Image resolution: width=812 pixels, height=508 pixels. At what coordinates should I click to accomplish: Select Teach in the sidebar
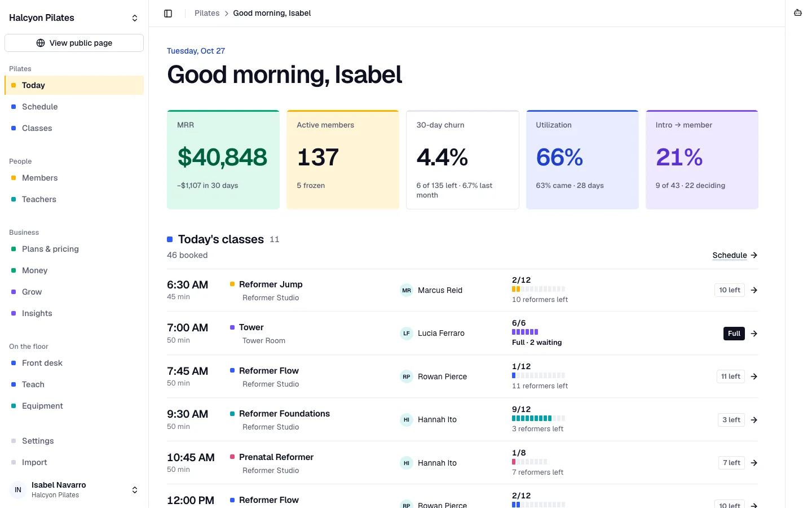click(74, 384)
